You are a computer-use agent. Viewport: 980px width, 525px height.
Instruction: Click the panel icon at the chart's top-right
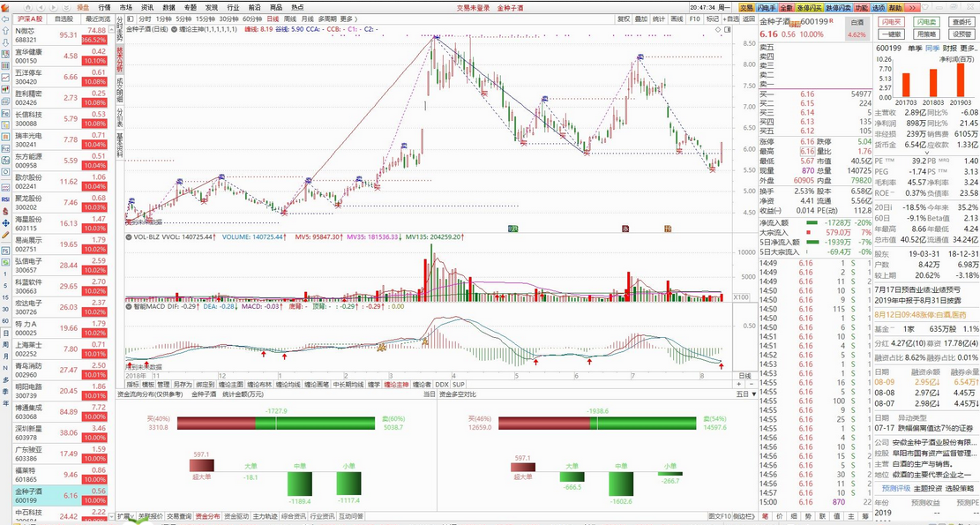pos(728,29)
